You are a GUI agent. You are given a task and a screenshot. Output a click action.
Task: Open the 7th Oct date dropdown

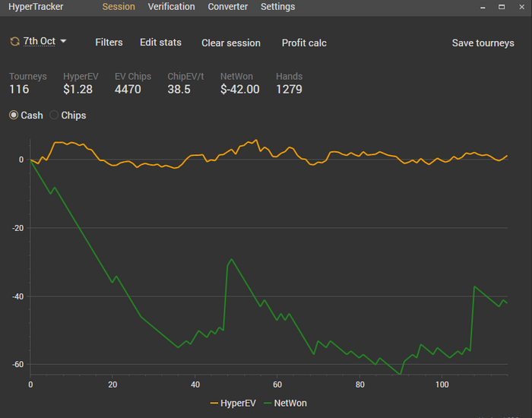39,41
